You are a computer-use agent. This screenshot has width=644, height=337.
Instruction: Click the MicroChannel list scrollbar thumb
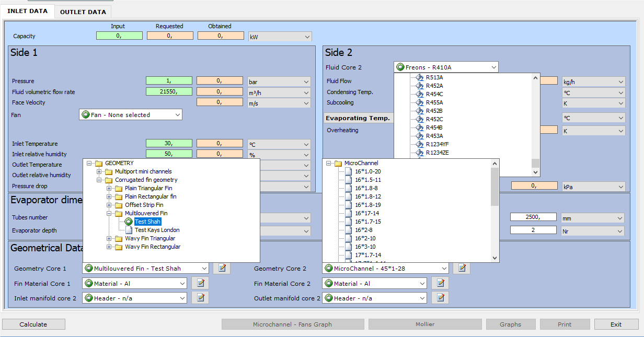pyautogui.click(x=494, y=187)
